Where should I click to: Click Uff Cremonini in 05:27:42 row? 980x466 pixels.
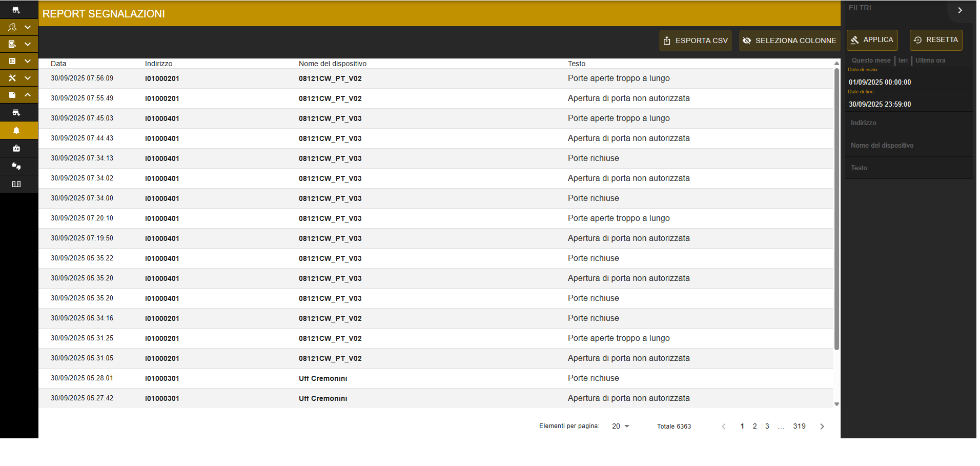tap(323, 398)
